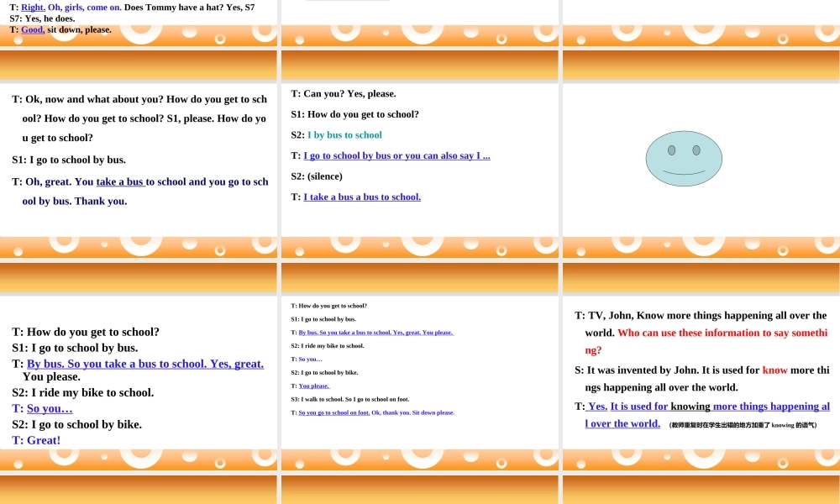Select the line "S7: Yes, he does."
The height and width of the screenshot is (504, 840).
pyautogui.click(x=42, y=18)
